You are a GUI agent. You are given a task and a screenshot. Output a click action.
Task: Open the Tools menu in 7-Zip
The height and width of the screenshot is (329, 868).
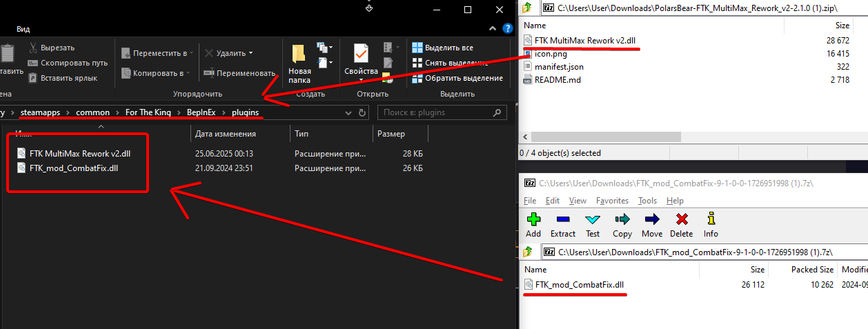click(x=647, y=201)
